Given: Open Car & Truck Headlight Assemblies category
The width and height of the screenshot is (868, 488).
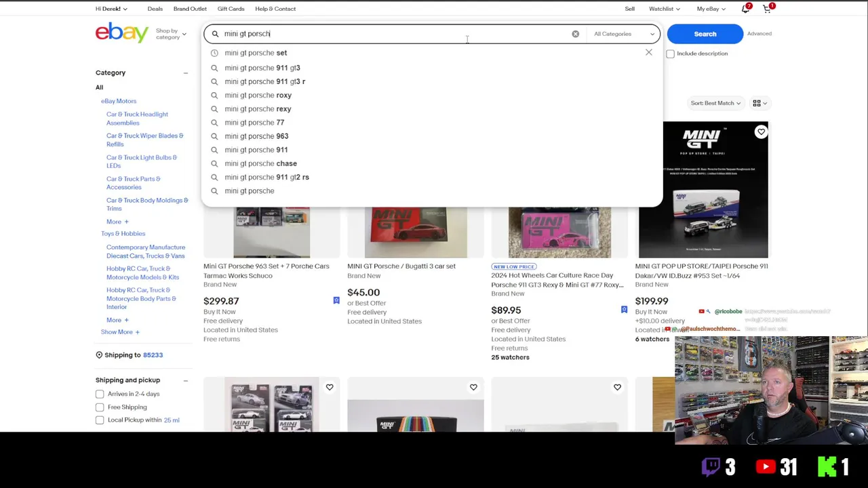Looking at the screenshot, I should pos(137,119).
